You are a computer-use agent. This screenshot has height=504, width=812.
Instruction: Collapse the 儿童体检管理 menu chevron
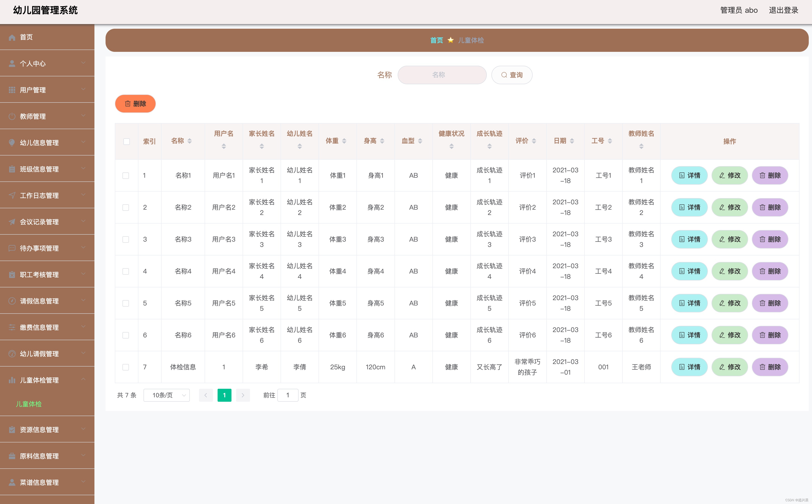[x=83, y=379]
